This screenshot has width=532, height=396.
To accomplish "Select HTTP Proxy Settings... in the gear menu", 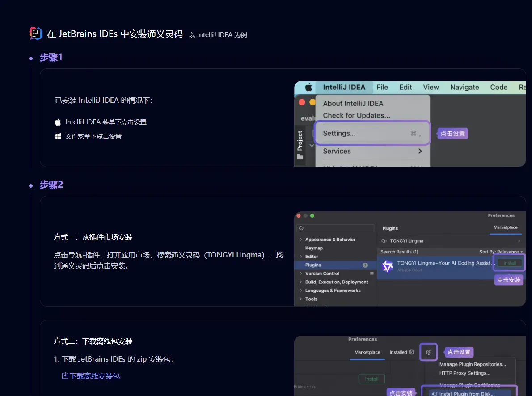I will 464,373.
